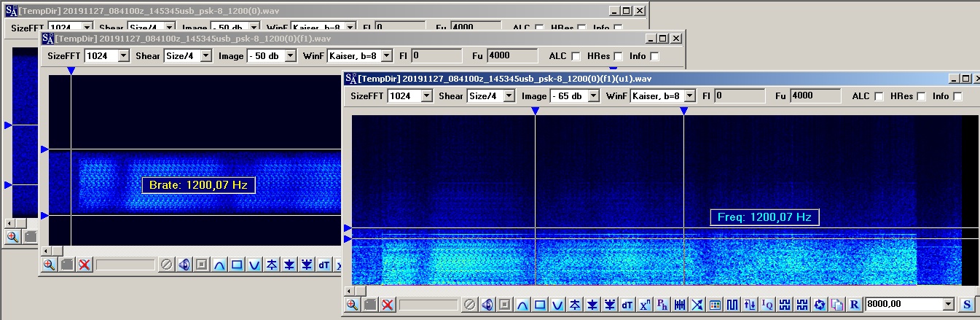Click the bold R icon button

click(x=855, y=305)
